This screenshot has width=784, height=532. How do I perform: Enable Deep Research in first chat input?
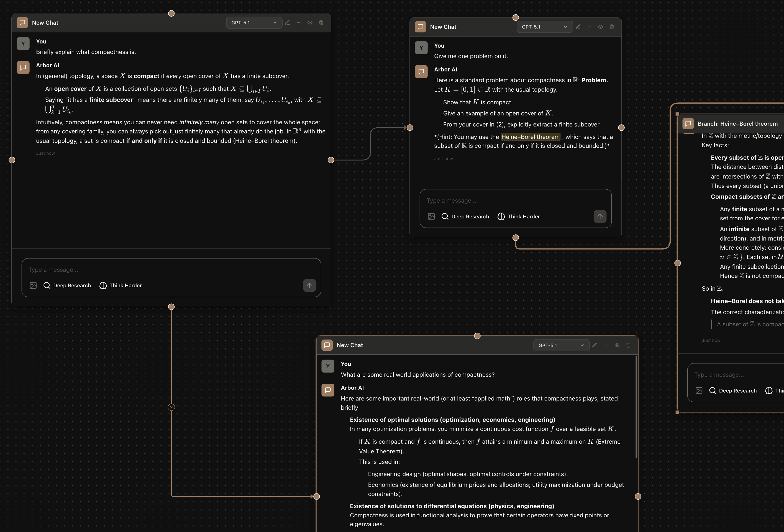click(x=67, y=286)
